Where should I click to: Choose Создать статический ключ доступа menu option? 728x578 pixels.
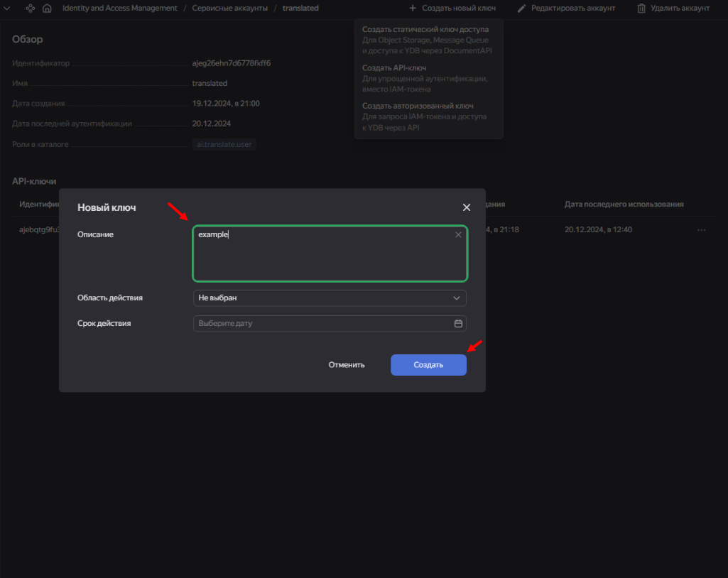(425, 30)
